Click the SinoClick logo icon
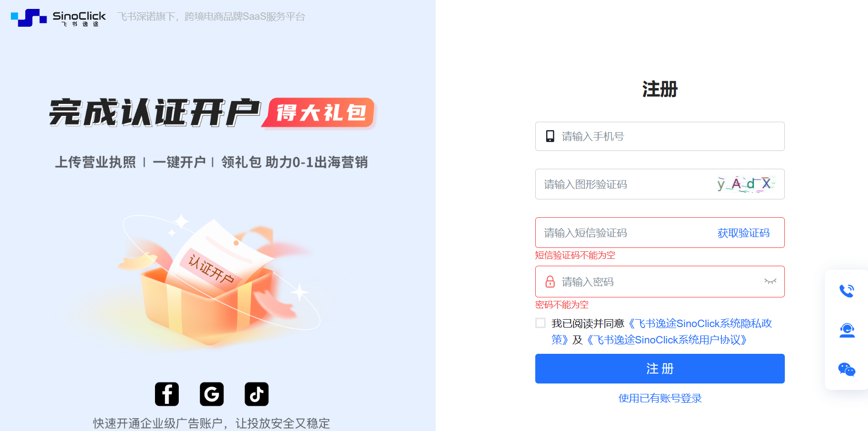The width and height of the screenshot is (868, 431). (29, 18)
